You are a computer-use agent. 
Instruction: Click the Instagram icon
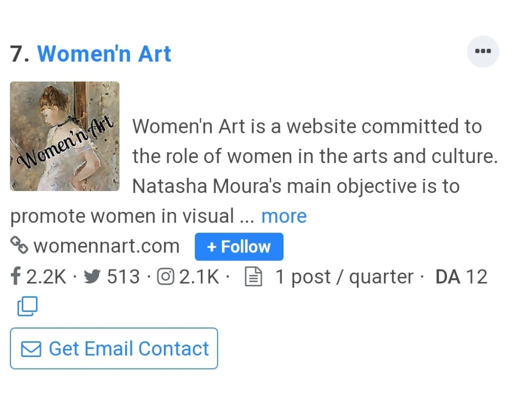[x=165, y=276]
